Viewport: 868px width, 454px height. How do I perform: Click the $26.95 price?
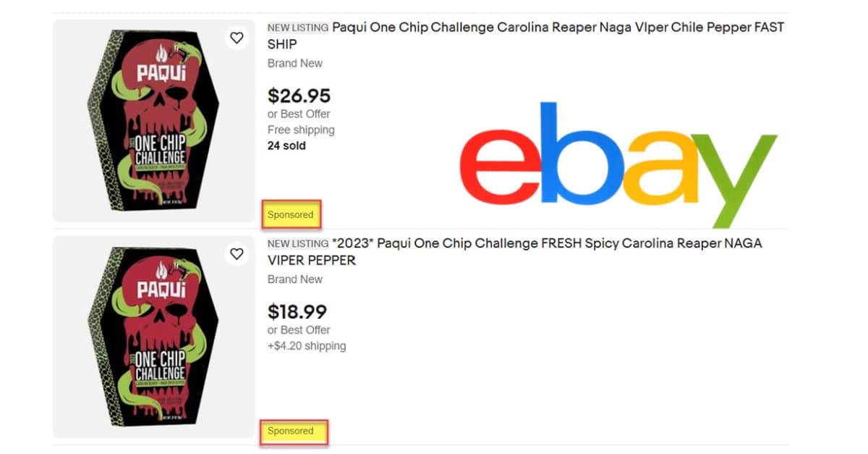(299, 96)
